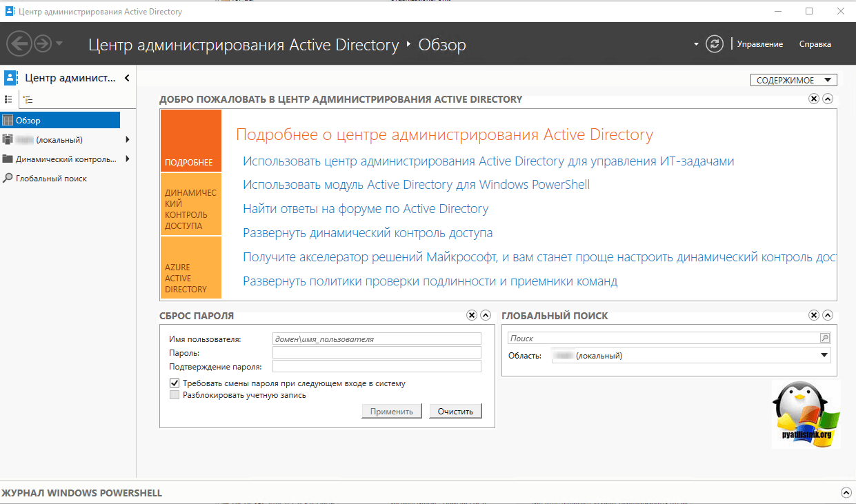
Task: Click the Очистить button
Action: (x=455, y=412)
